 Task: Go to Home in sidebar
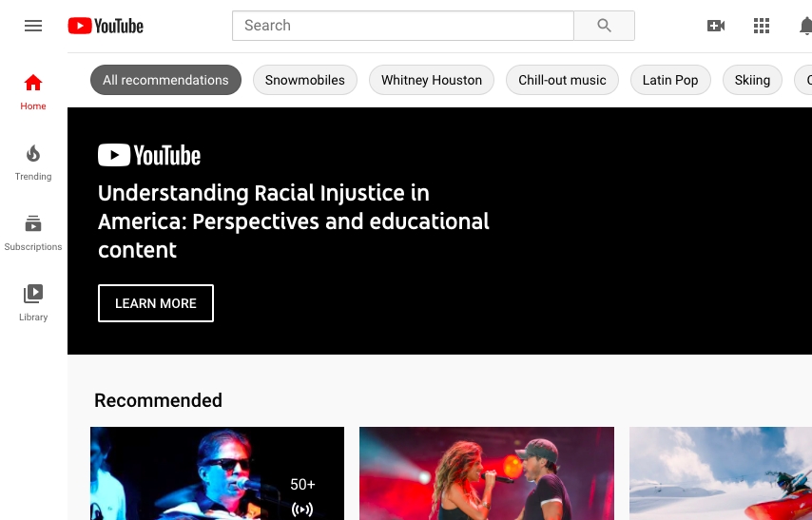coord(33,91)
